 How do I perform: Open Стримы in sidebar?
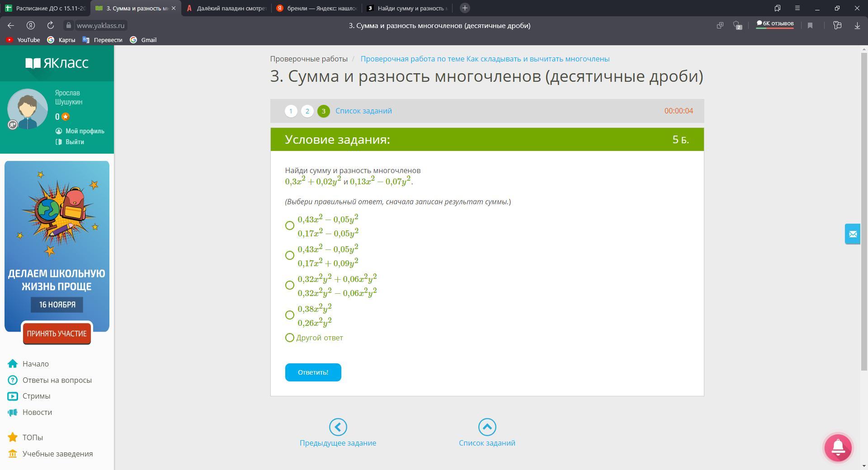29,396
